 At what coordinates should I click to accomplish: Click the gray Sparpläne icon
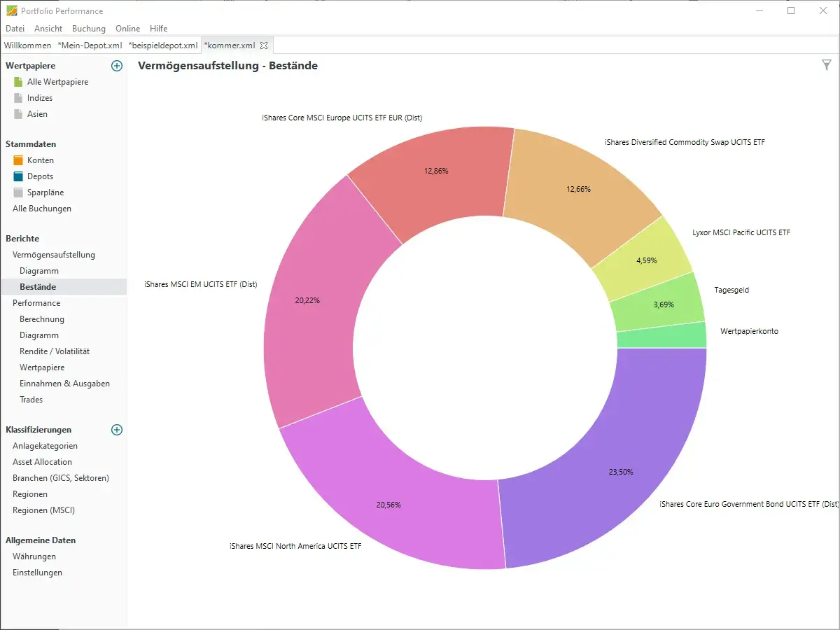pos(18,192)
